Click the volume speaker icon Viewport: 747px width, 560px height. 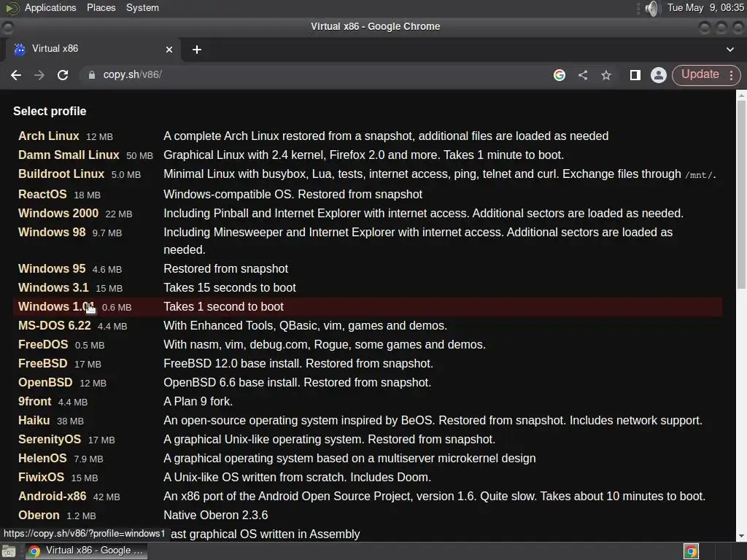click(651, 8)
